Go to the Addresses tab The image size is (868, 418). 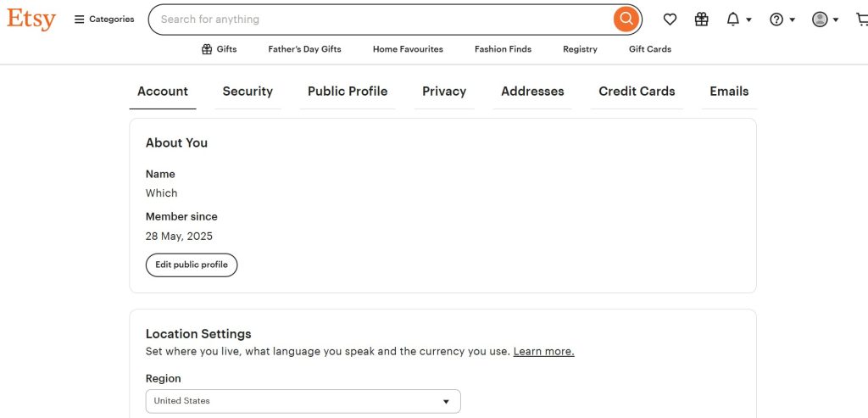pyautogui.click(x=532, y=92)
